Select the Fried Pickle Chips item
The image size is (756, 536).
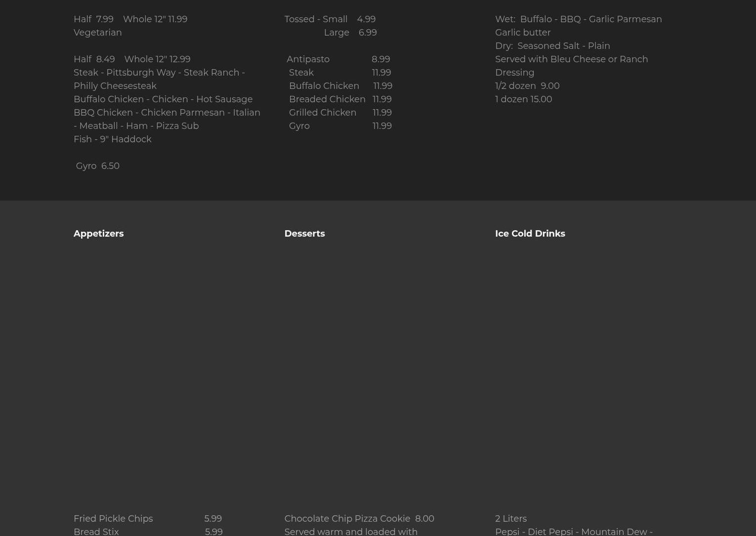pos(113,519)
